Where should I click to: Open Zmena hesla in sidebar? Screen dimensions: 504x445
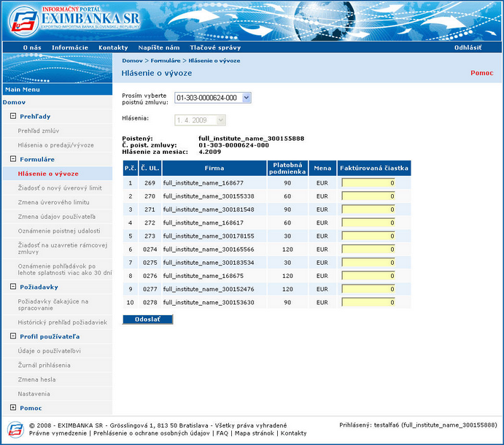(x=36, y=379)
